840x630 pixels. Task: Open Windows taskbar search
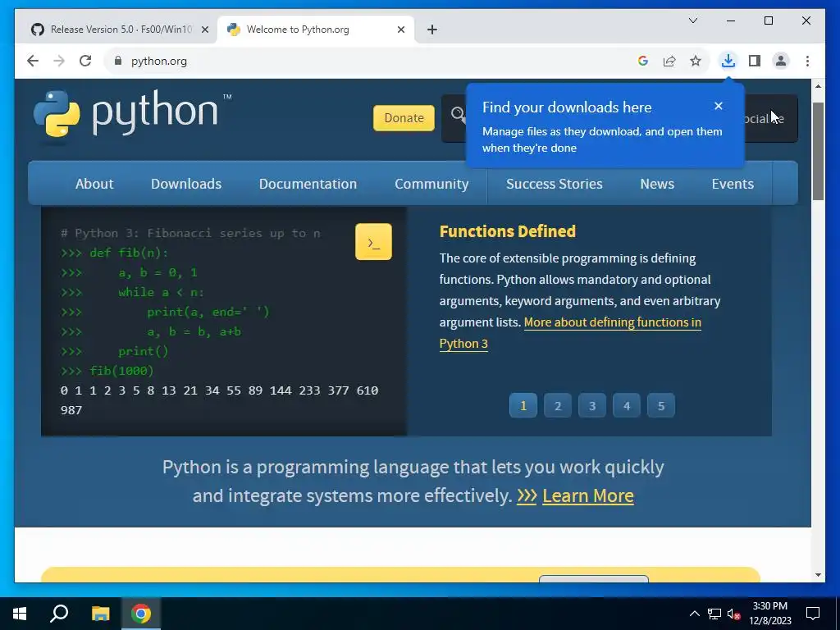point(59,614)
